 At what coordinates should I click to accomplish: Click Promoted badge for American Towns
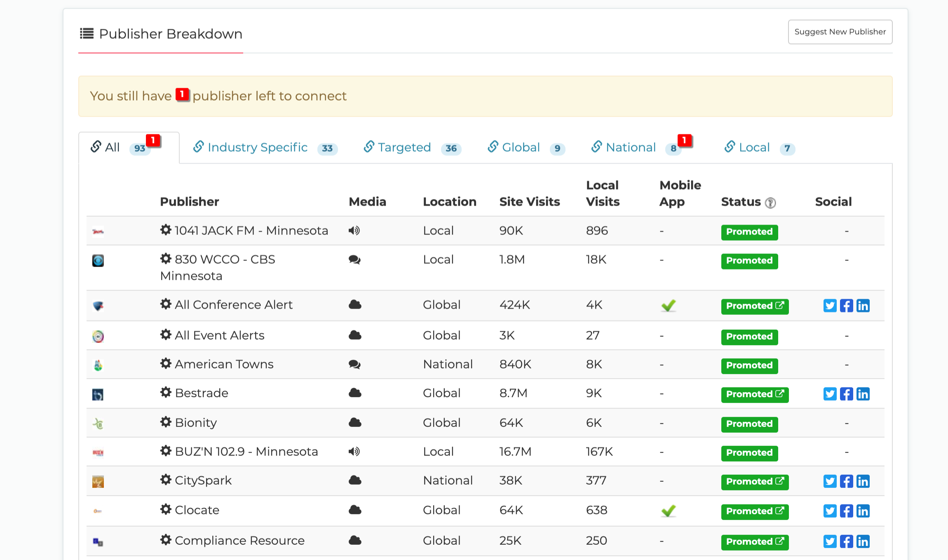(x=749, y=366)
